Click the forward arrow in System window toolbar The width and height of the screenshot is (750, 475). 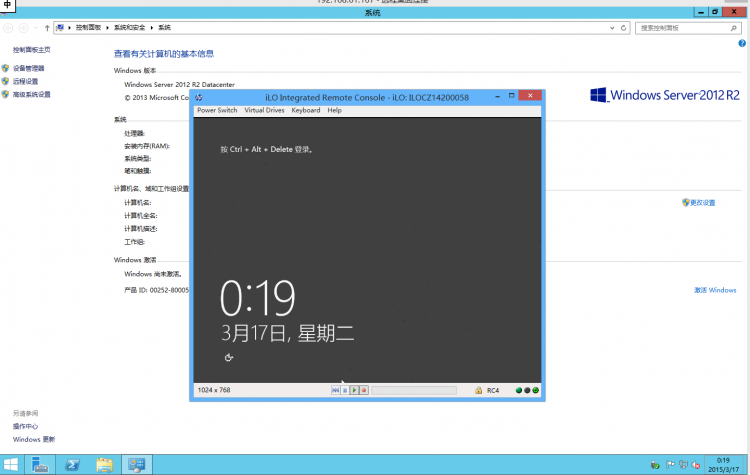(x=23, y=28)
